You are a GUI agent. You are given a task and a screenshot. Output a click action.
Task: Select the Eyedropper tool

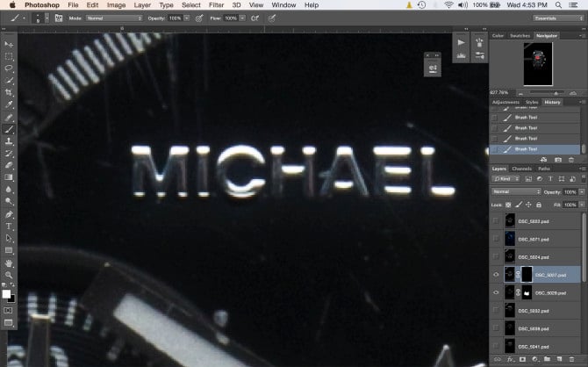(9, 104)
